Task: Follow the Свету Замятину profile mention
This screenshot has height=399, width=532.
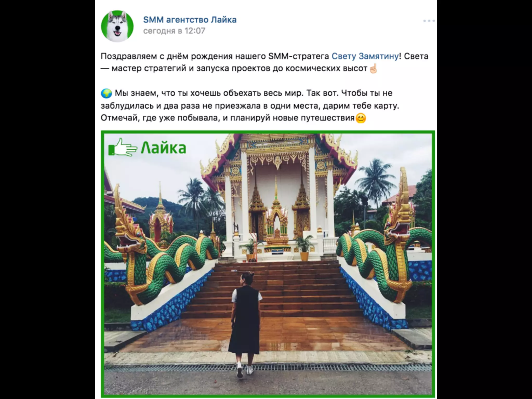Action: pyautogui.click(x=365, y=56)
